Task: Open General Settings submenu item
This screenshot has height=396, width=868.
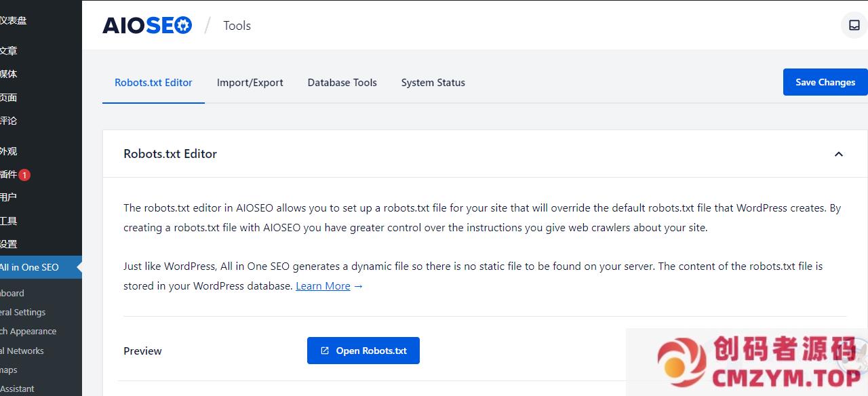Action: click(23, 313)
